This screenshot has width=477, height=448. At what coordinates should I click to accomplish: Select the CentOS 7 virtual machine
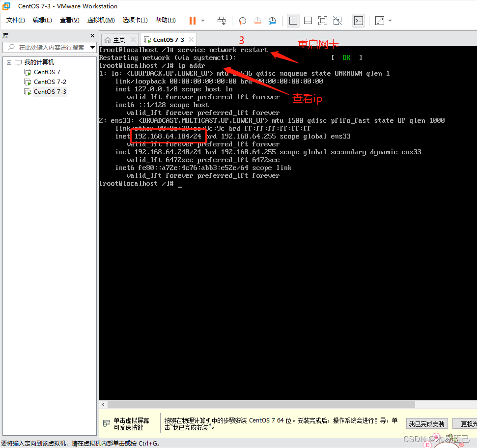47,72
